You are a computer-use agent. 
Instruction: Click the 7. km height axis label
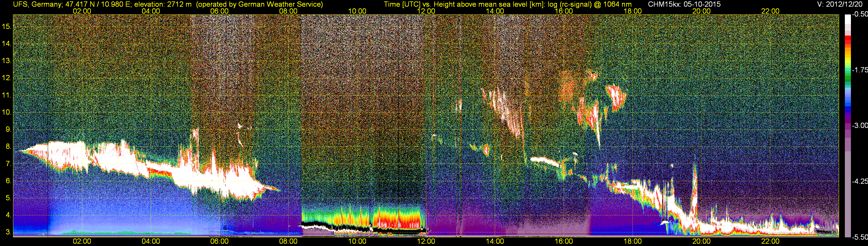coord(8,164)
